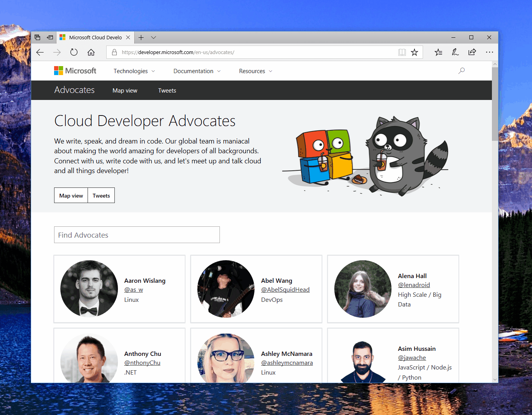Refresh the current page
Image resolution: width=532 pixels, height=415 pixels.
[74, 53]
